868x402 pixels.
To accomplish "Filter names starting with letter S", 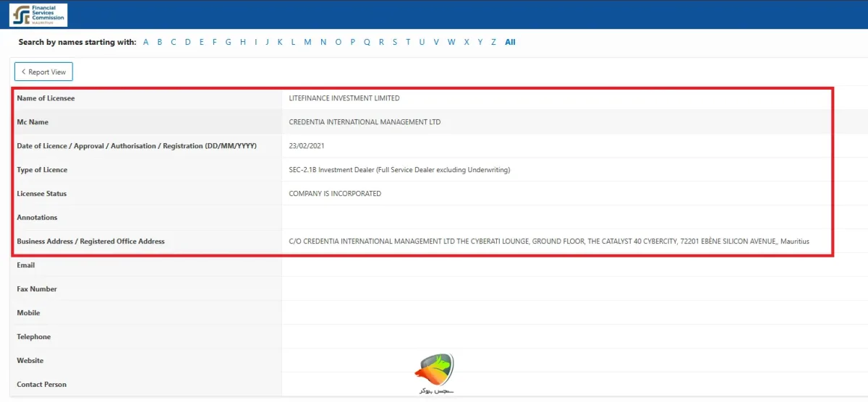I will click(395, 42).
